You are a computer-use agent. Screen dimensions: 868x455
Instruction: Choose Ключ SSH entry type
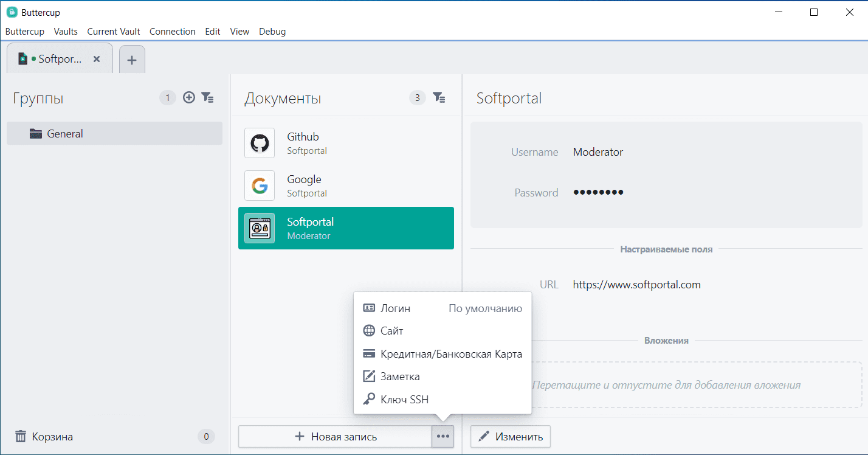[x=404, y=399]
